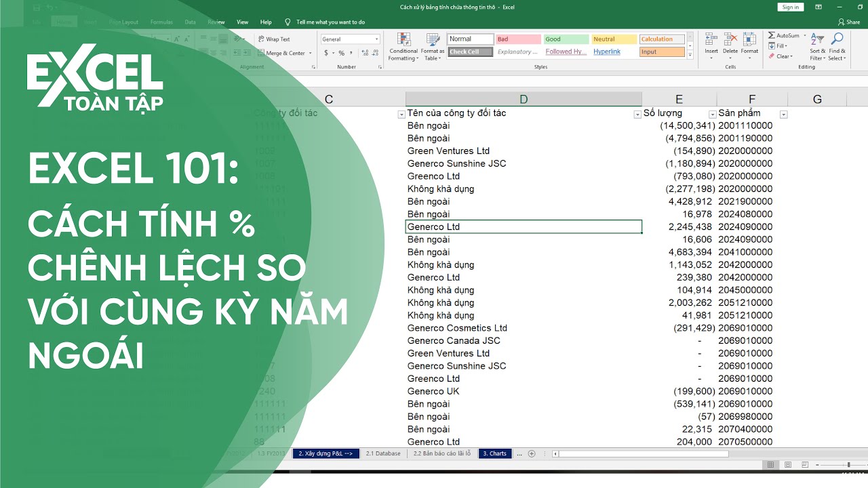Image resolution: width=868 pixels, height=488 pixels.
Task: Click the Clear eraser icon
Action: click(772, 56)
